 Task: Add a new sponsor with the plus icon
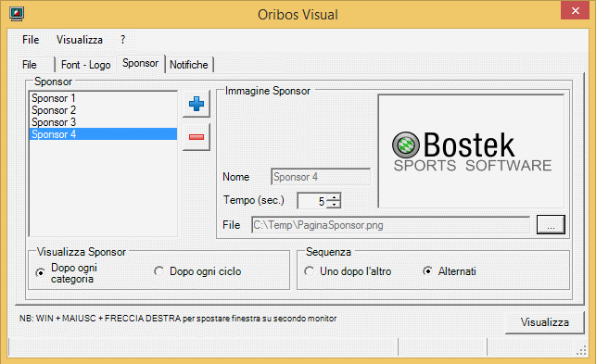coord(197,104)
